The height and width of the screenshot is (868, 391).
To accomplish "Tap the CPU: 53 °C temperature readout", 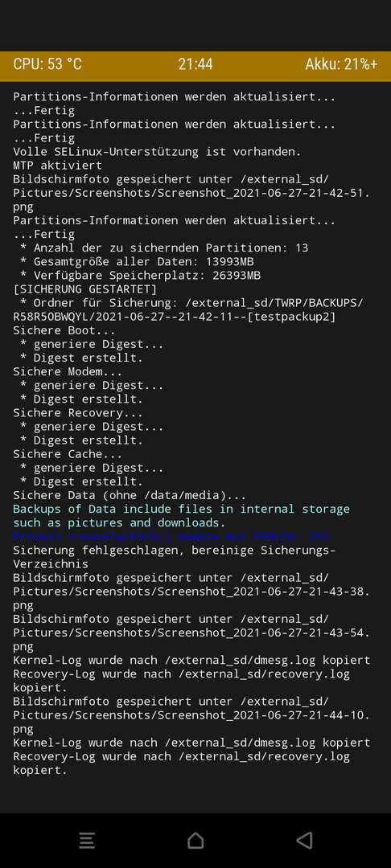I will click(47, 64).
